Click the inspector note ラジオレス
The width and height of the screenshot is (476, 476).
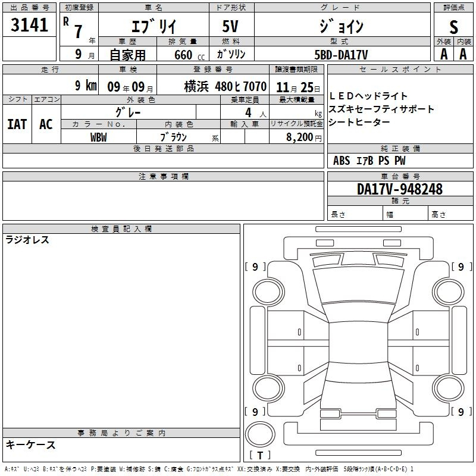(27, 240)
